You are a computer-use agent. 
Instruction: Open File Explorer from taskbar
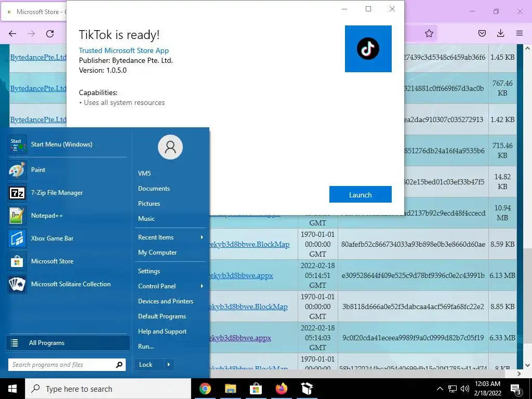coord(230,389)
